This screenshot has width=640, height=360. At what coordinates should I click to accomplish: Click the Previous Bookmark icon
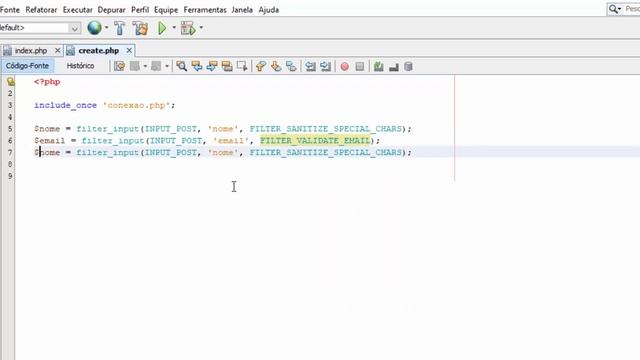click(261, 66)
